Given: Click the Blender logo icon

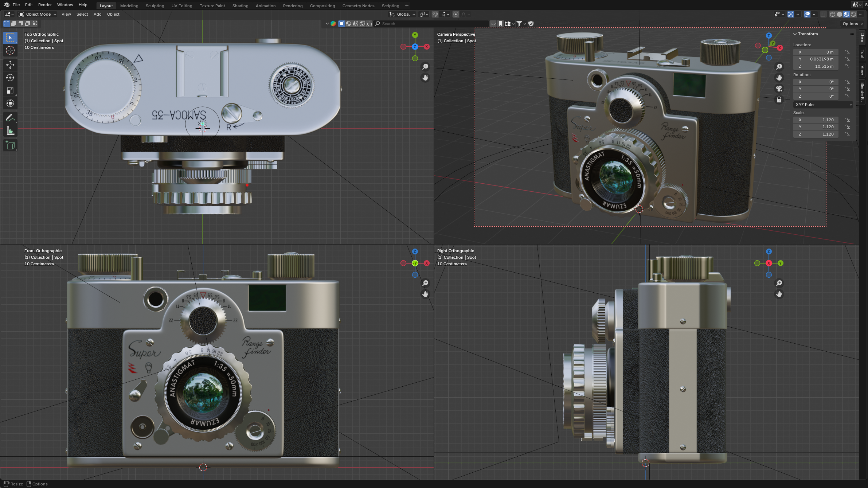Looking at the screenshot, I should 6,5.
